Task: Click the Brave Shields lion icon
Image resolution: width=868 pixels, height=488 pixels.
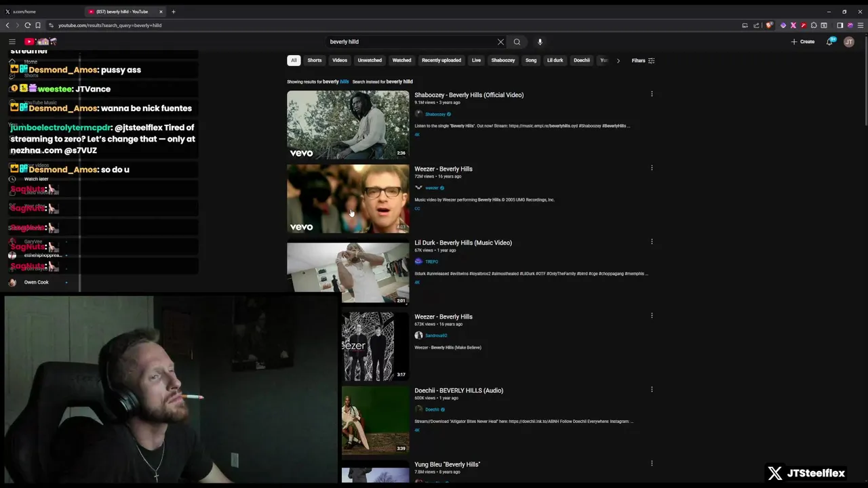Action: coord(769,25)
